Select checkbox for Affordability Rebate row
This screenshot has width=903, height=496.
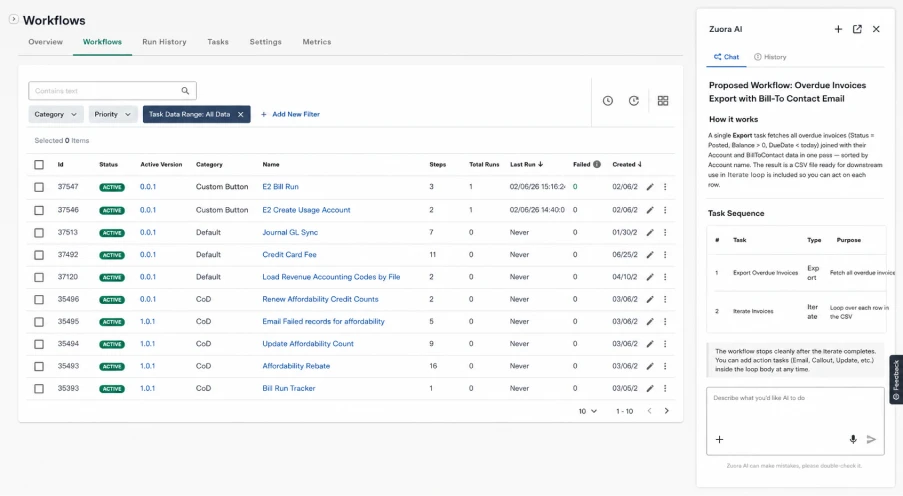39,366
